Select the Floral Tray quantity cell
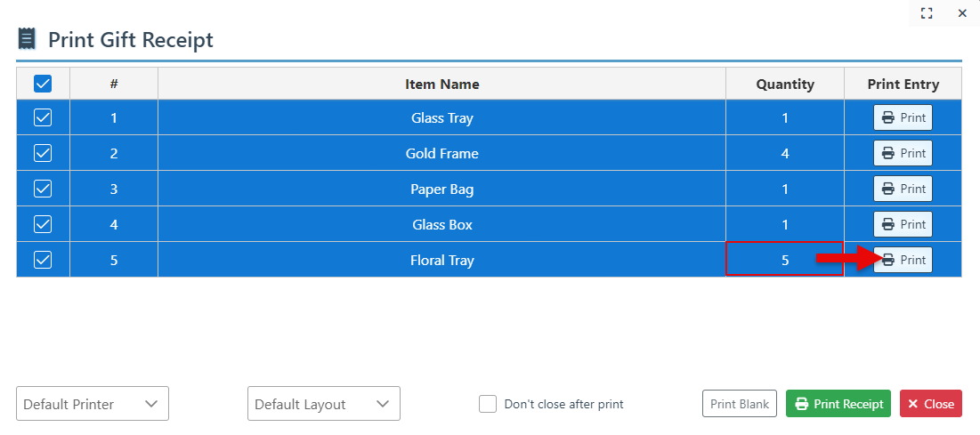The image size is (980, 435). [784, 260]
